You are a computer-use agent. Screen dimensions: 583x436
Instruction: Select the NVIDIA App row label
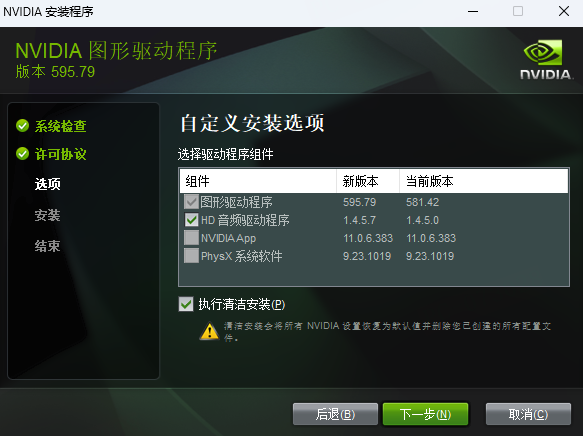pyautogui.click(x=228, y=238)
